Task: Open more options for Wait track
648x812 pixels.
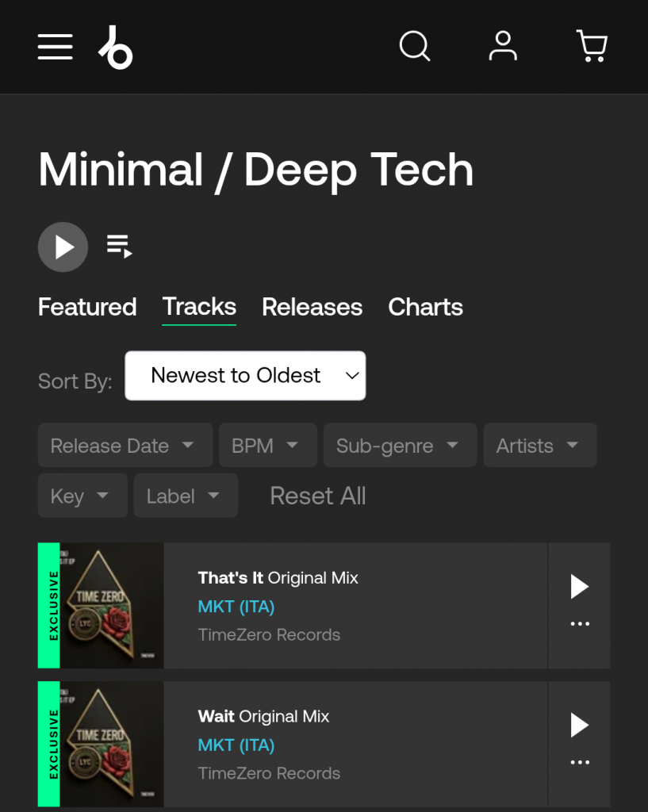Action: 580,763
